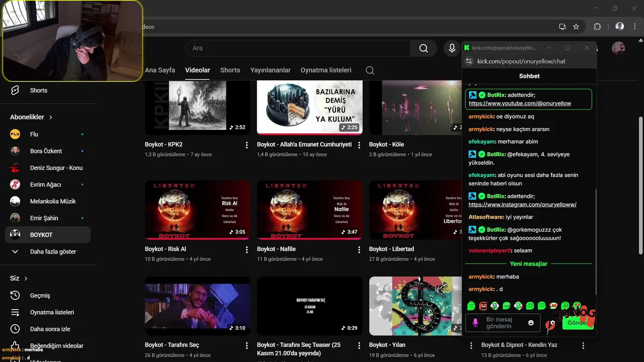This screenshot has height=362, width=644.
Task: Click Kick favicon in popup title bar
Action: pos(467,48)
